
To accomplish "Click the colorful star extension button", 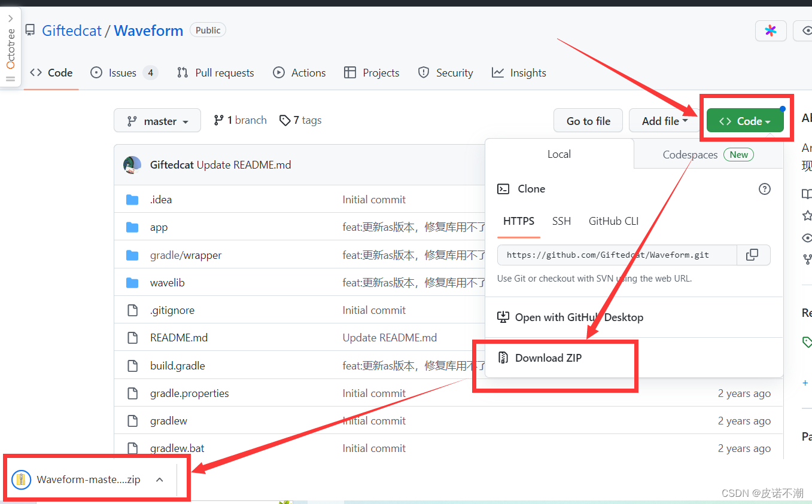I will (x=771, y=30).
